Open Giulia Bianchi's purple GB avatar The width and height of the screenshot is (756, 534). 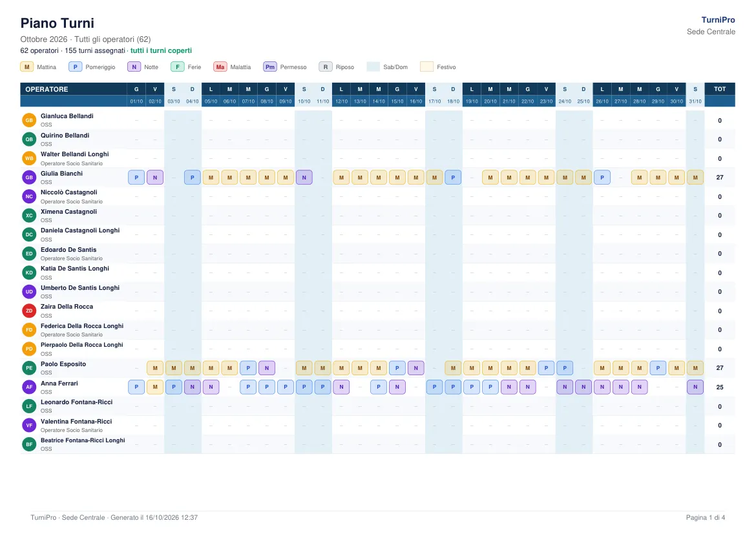coord(30,178)
